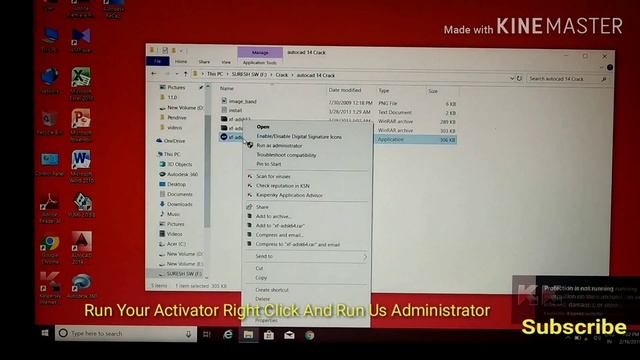Open Mail app from taskbar
Image resolution: width=640 pixels, height=360 pixels.
(289, 336)
